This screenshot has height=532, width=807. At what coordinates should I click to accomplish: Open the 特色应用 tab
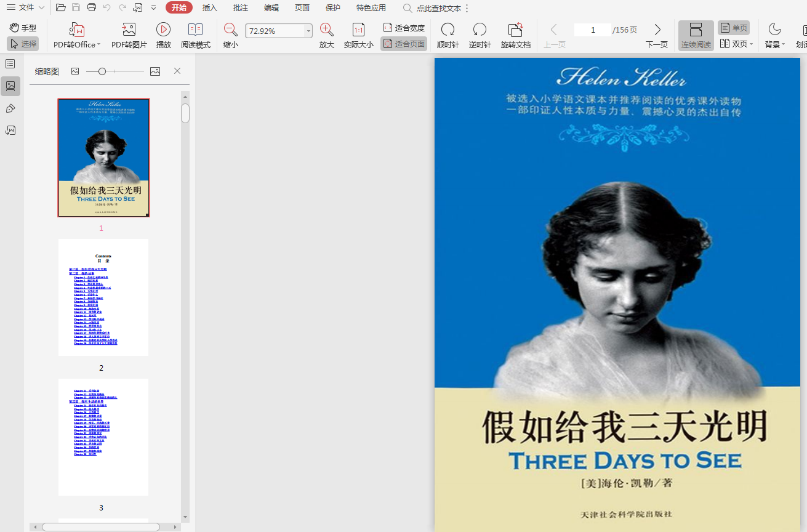[x=371, y=8]
